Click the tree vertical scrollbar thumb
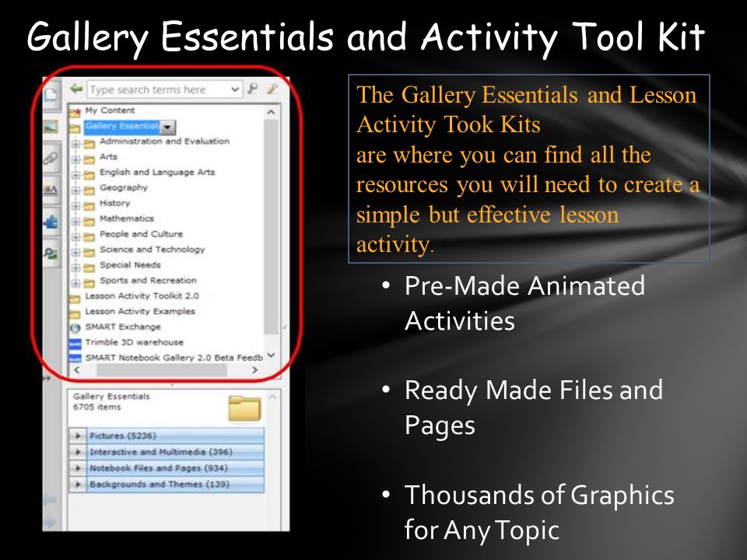 (271, 226)
